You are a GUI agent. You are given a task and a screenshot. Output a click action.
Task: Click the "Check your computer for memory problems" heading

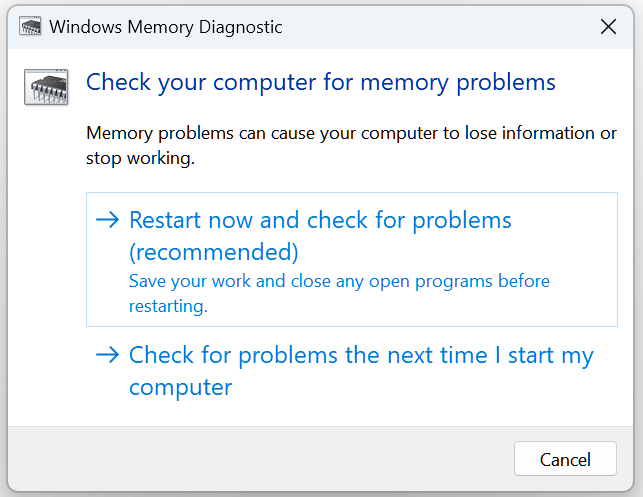pos(320,81)
